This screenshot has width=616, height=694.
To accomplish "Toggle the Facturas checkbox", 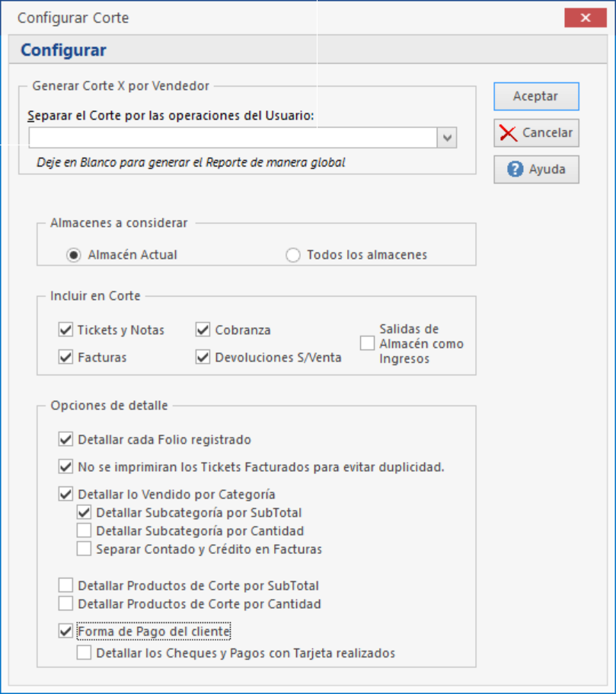I will click(65, 357).
